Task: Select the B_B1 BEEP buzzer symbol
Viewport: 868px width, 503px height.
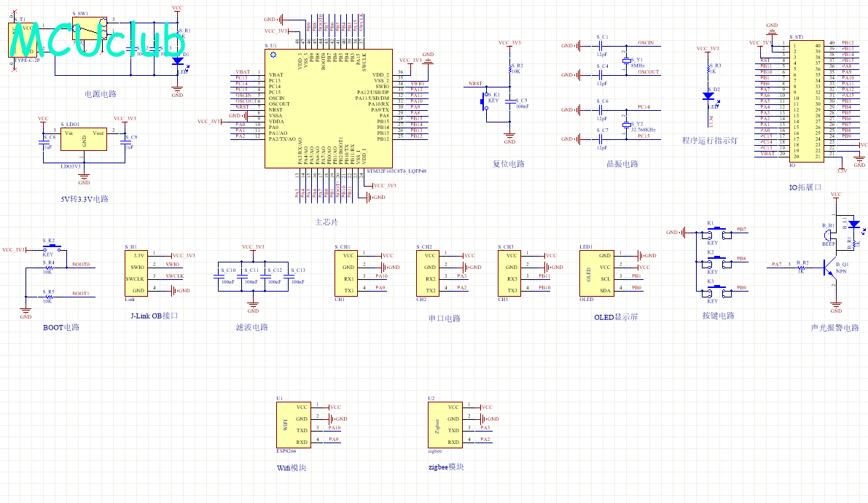Action: coord(828,235)
